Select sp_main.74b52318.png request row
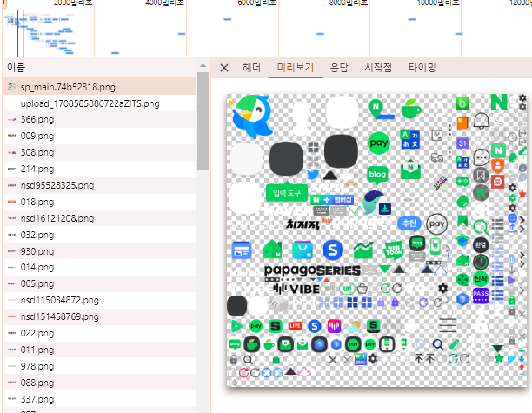 (x=99, y=87)
